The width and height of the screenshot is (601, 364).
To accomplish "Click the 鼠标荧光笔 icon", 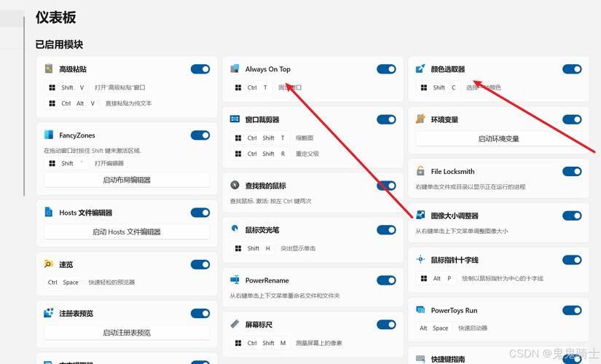I will [235, 229].
